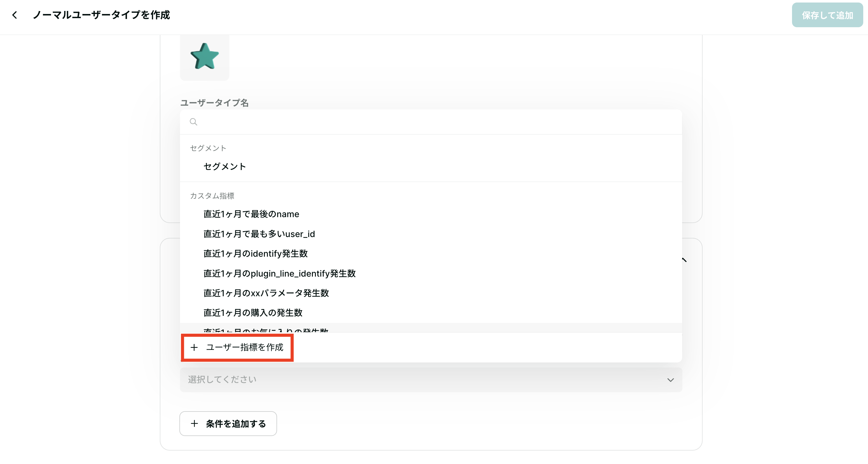Click the chevron arrow on 選択してください
868x464 pixels.
pyautogui.click(x=671, y=380)
